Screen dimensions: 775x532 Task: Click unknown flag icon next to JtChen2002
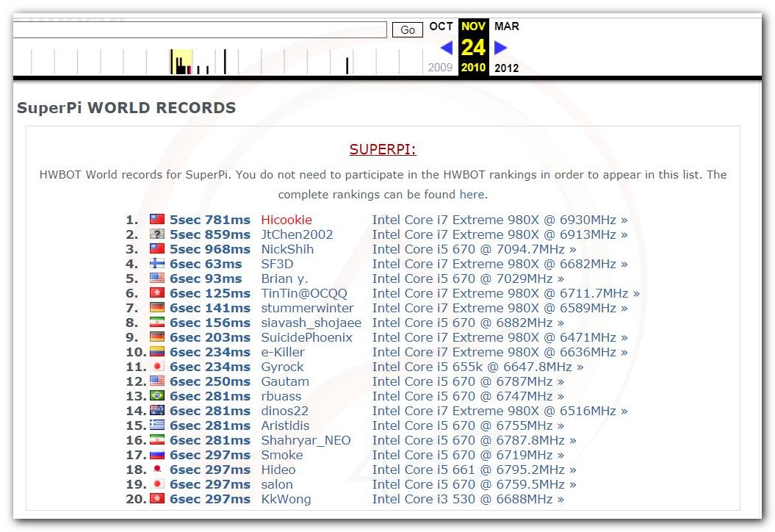tap(157, 234)
